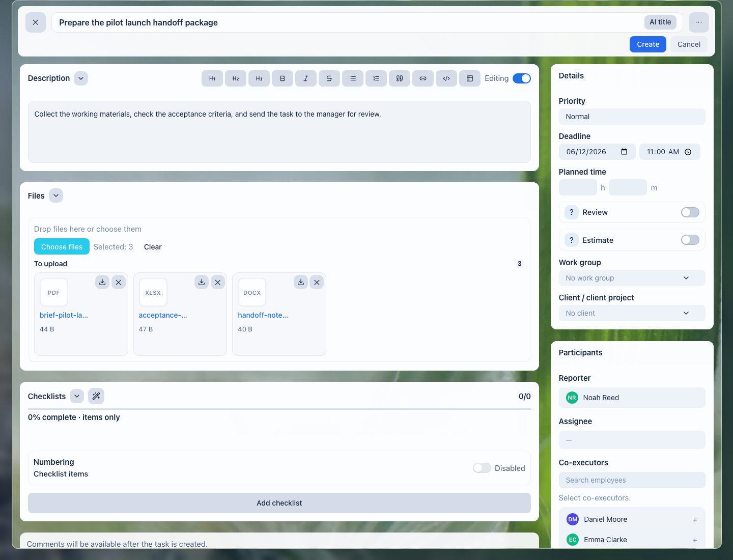
Task: Download the brief-pilot PDF file
Action: tap(102, 282)
